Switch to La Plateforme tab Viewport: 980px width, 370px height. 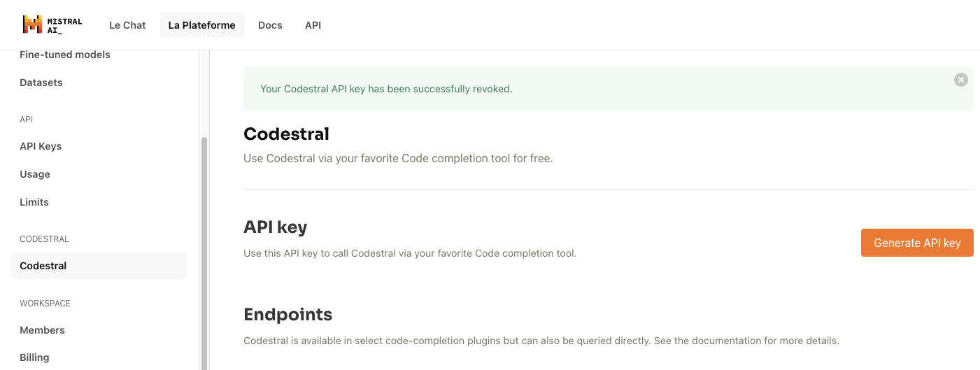201,25
